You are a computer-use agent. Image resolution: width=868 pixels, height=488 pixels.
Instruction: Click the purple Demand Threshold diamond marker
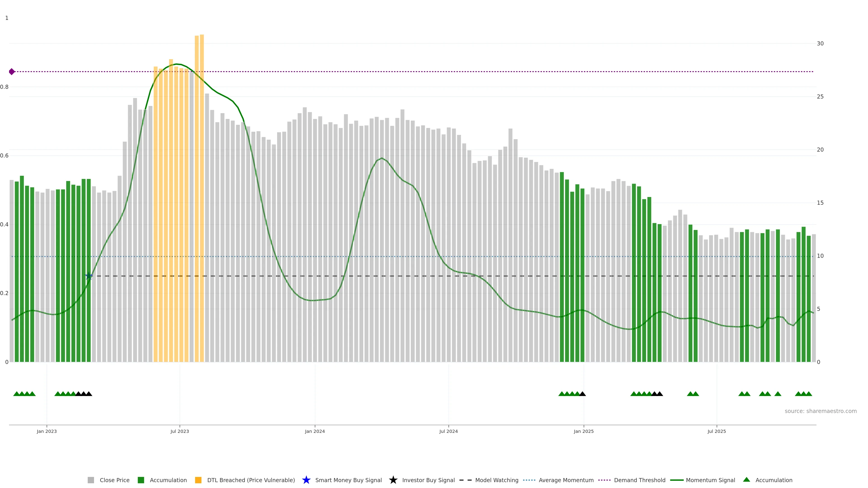click(12, 72)
